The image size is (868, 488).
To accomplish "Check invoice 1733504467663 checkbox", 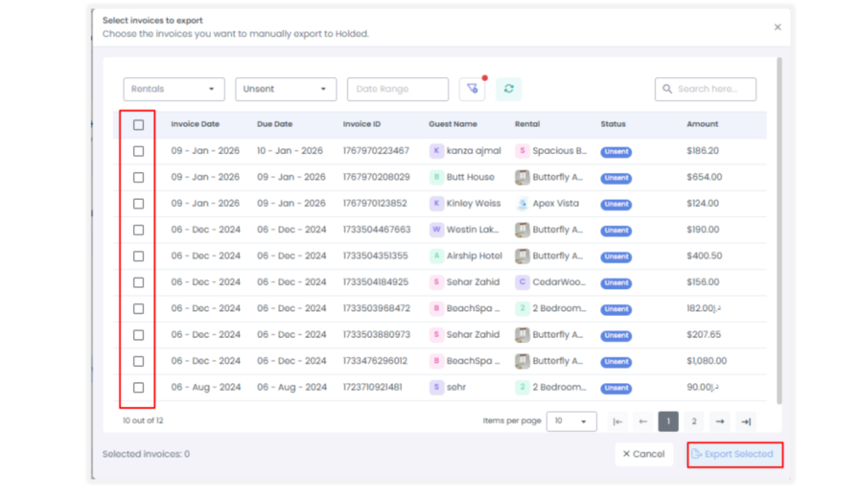I will pos(138,230).
